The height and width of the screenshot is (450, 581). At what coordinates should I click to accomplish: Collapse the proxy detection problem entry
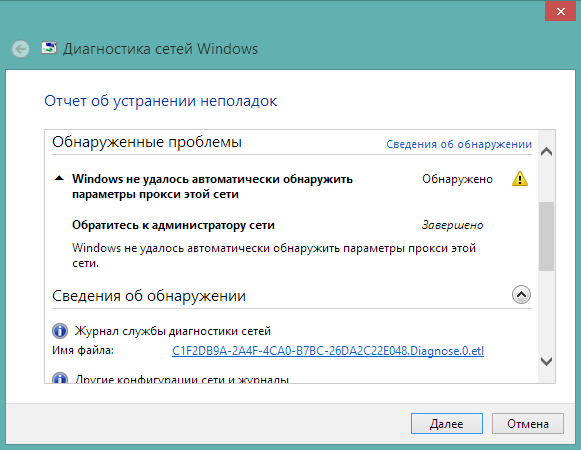59,179
